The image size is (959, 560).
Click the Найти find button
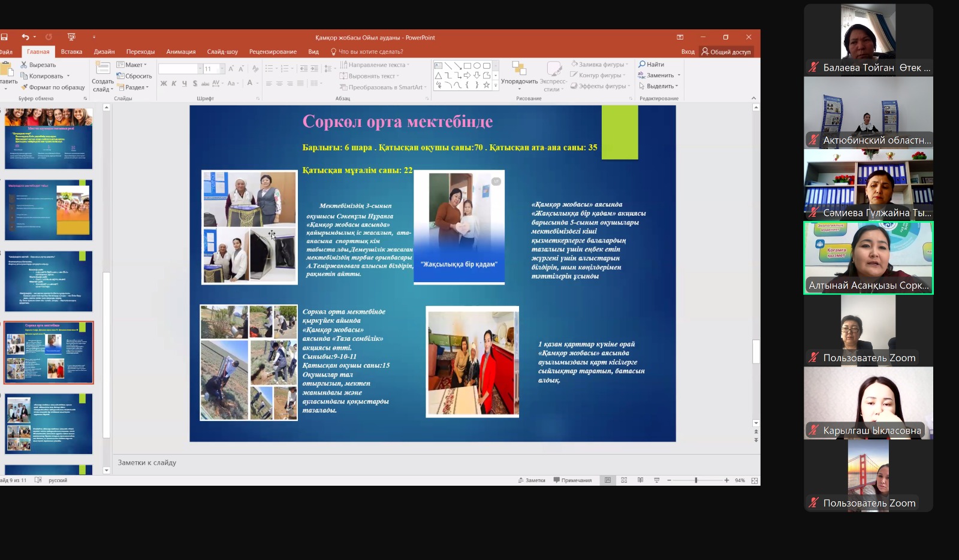point(652,65)
